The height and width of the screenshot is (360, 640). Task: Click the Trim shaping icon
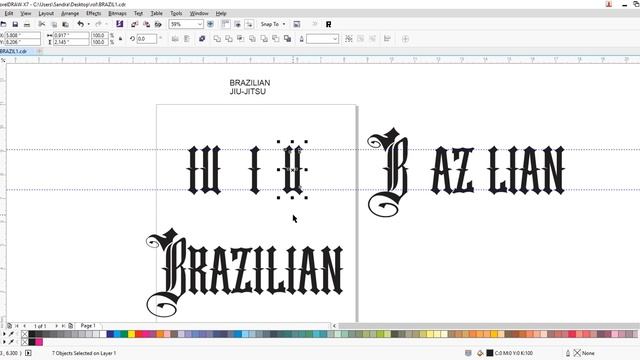coord(229,39)
